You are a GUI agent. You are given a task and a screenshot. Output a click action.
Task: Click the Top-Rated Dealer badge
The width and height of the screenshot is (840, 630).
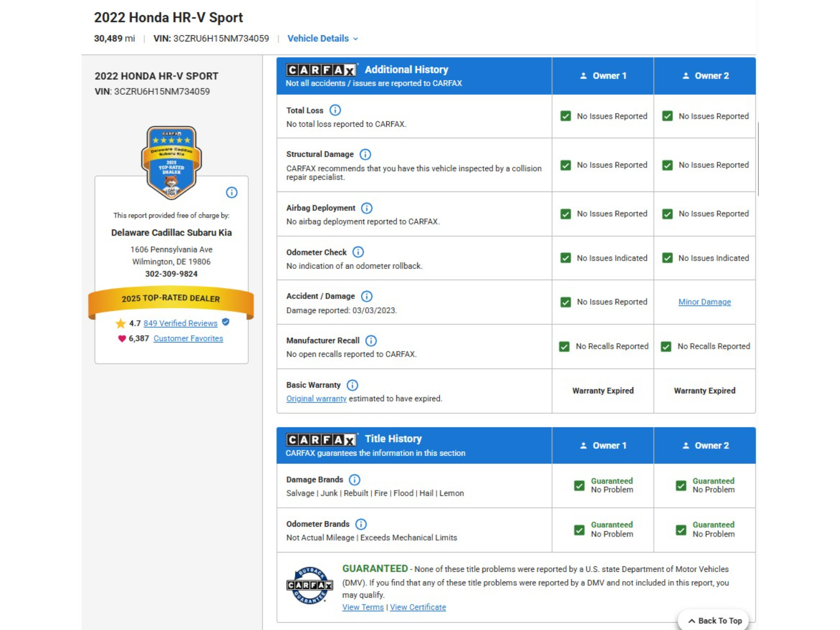[x=171, y=163]
